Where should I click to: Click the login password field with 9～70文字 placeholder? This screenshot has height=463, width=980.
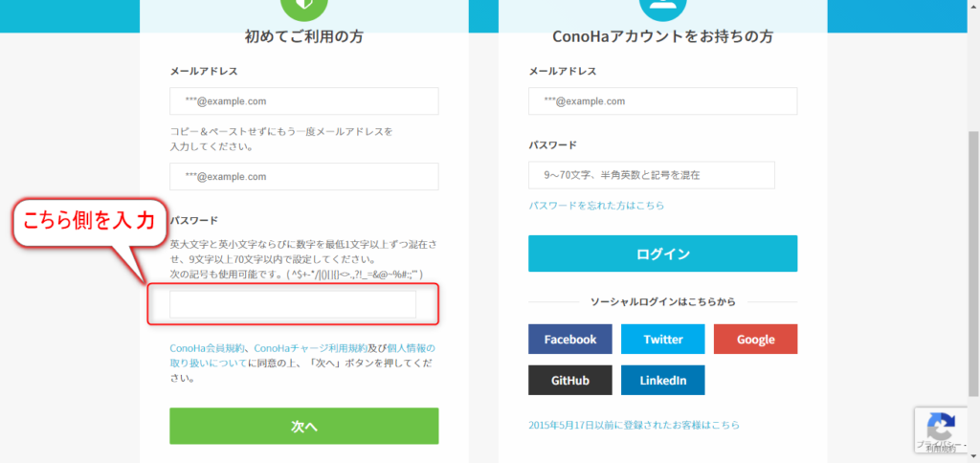click(x=651, y=175)
